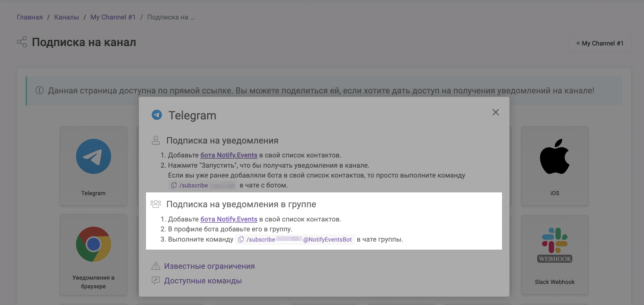
Task: Click the warning triangle icon
Action: [156, 266]
